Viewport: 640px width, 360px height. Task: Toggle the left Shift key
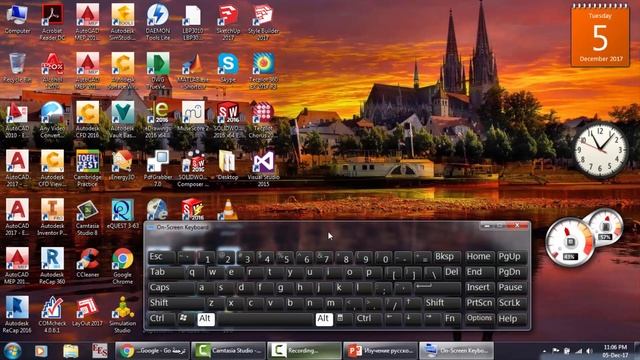click(175, 303)
